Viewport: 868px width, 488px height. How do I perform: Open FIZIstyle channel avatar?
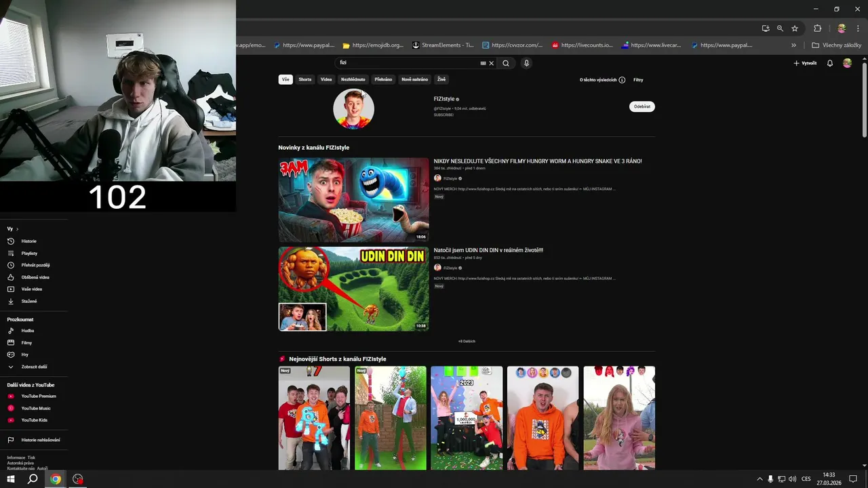(x=353, y=108)
